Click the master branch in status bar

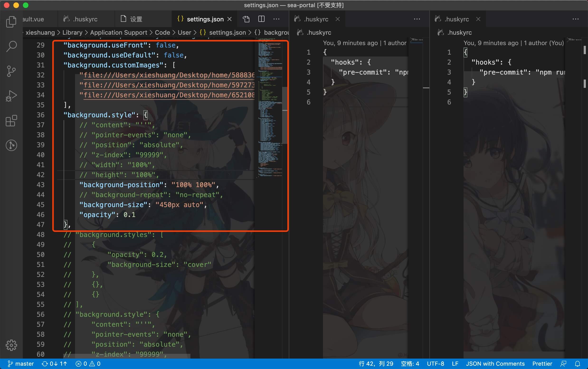click(21, 363)
